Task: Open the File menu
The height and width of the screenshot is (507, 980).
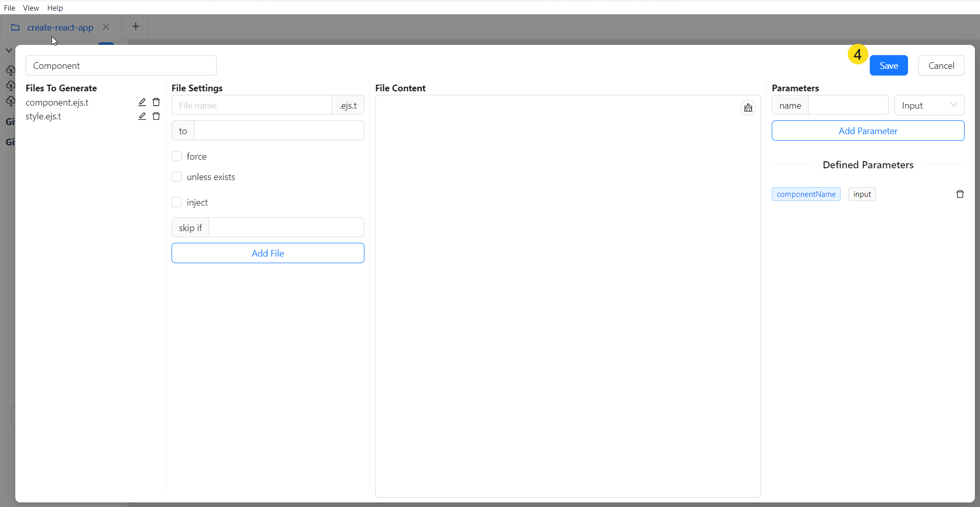Action: coord(9,8)
